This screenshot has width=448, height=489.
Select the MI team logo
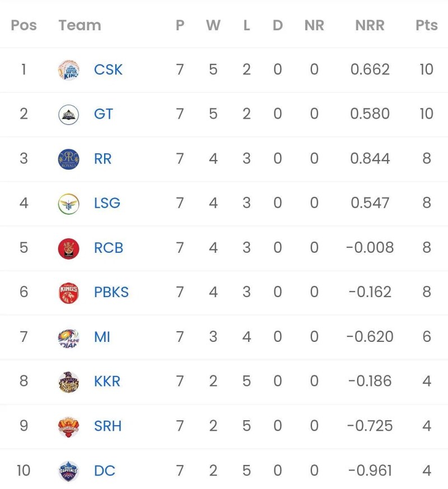click(x=68, y=337)
